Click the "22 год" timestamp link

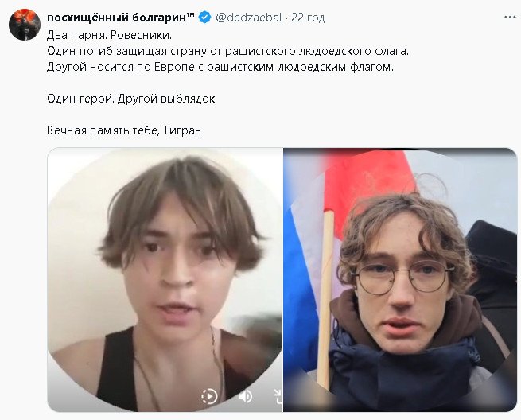click(308, 17)
